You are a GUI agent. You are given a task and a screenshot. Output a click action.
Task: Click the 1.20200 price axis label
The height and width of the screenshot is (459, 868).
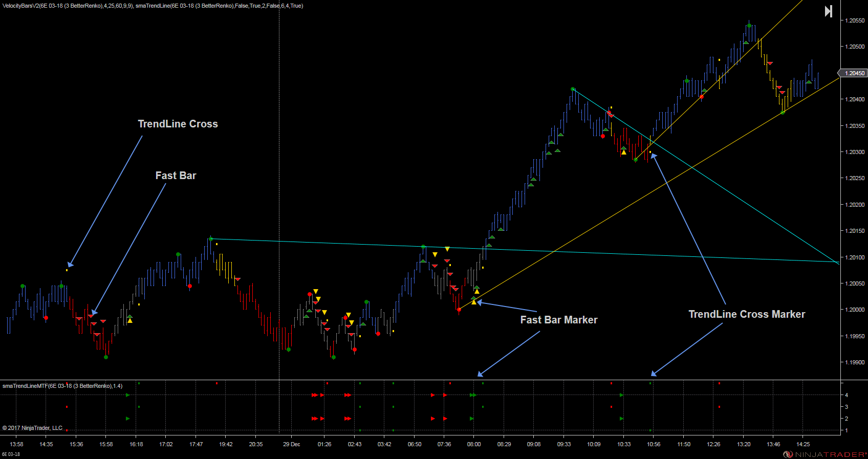coord(855,205)
